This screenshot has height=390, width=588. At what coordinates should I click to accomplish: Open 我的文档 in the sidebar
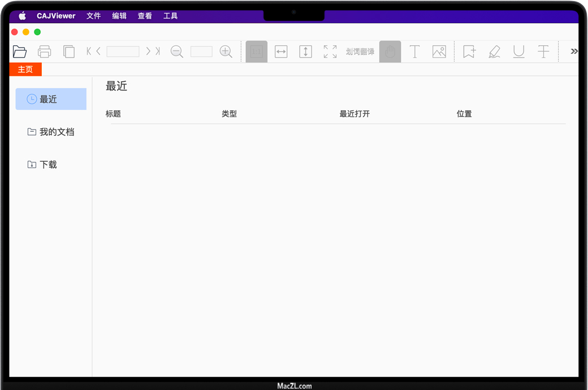click(51, 132)
